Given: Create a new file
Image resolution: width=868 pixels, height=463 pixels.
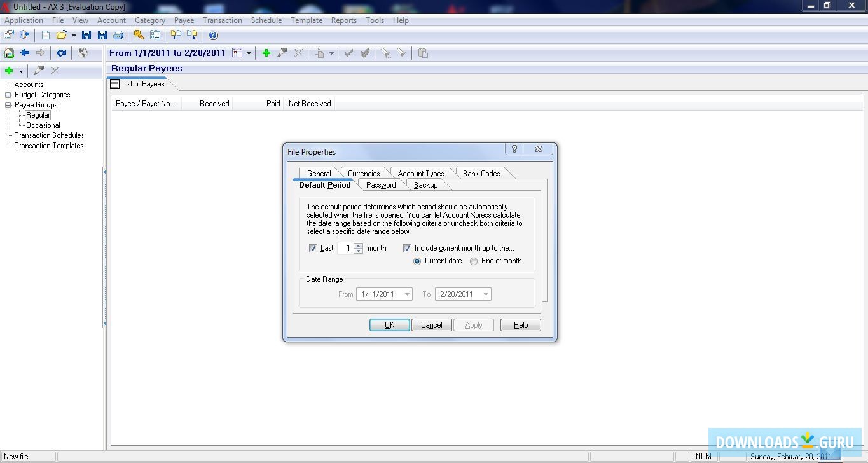Looking at the screenshot, I should [45, 35].
